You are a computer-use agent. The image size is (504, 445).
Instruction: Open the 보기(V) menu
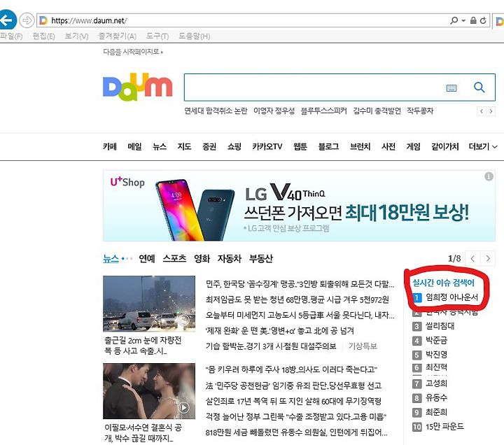(x=76, y=36)
